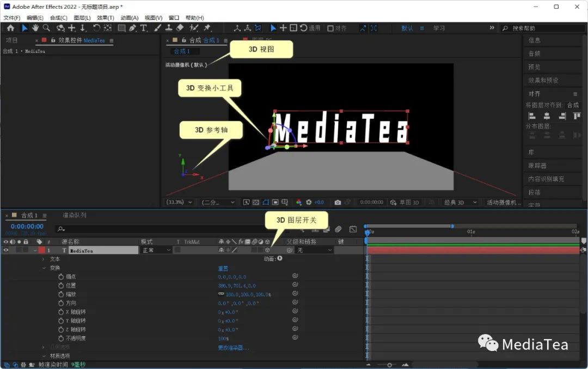Click the scale constrain-proportions link icon
The image size is (588, 369).
click(221, 294)
